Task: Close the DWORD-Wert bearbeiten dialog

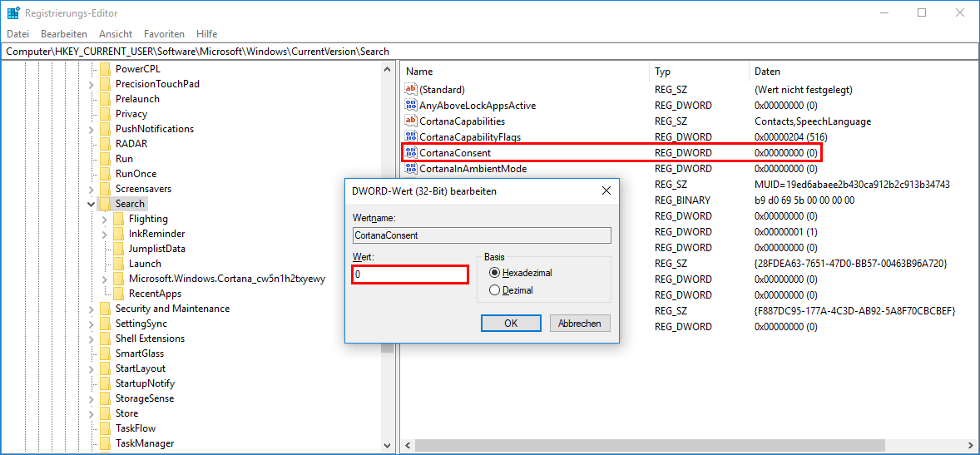Action: tap(606, 191)
